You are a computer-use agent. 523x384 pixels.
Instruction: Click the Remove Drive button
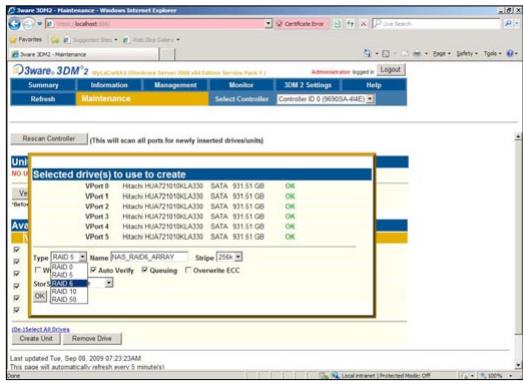pos(92,339)
